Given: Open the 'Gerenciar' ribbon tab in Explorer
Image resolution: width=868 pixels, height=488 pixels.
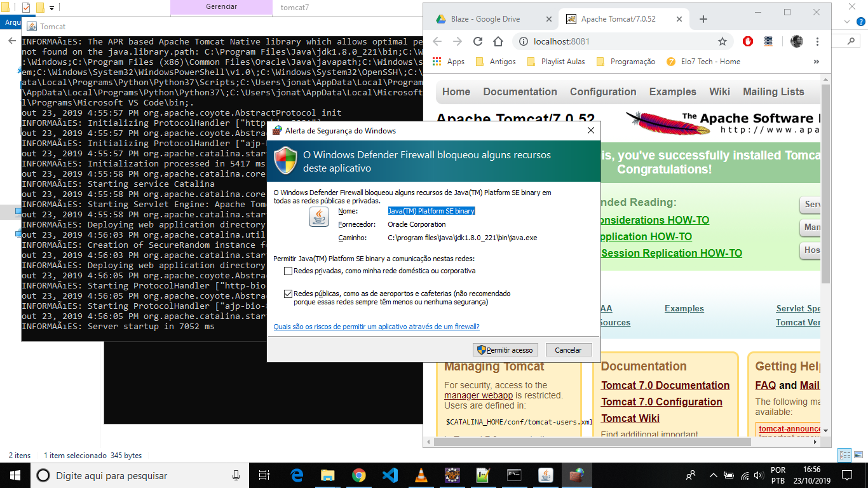Looking at the screenshot, I should [220, 6].
